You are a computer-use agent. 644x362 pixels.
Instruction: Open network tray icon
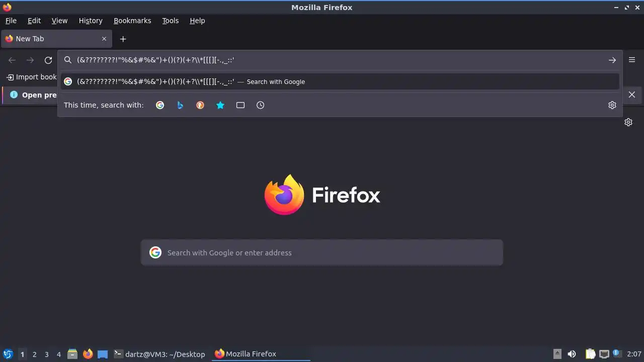click(604, 354)
